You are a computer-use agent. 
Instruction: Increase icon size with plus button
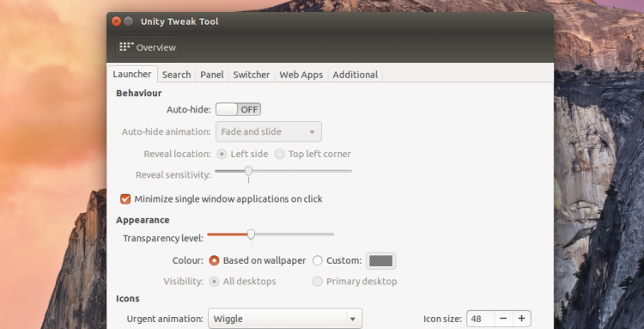click(521, 319)
